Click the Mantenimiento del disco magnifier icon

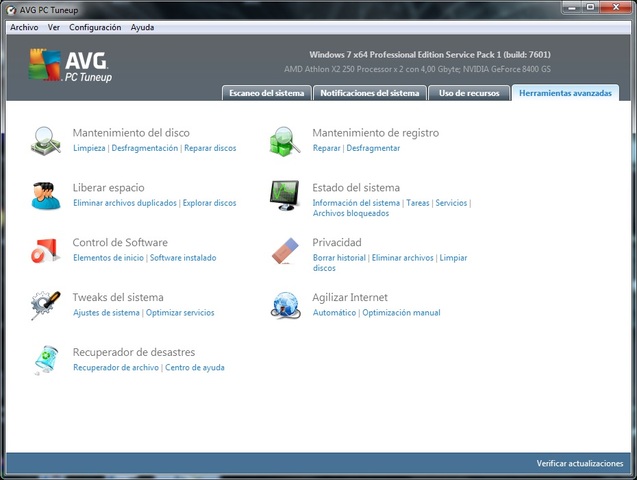[x=46, y=141]
